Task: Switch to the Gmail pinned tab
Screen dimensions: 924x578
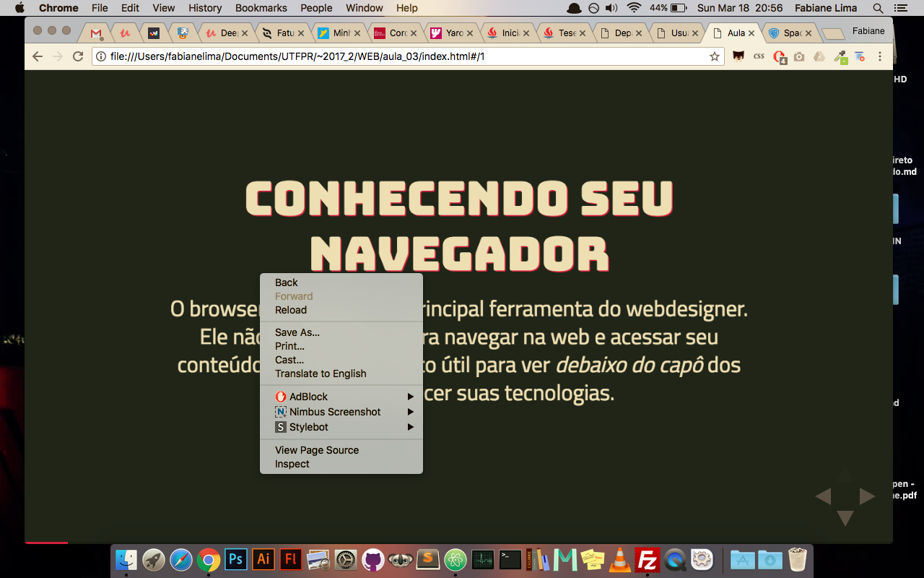Action: tap(96, 33)
